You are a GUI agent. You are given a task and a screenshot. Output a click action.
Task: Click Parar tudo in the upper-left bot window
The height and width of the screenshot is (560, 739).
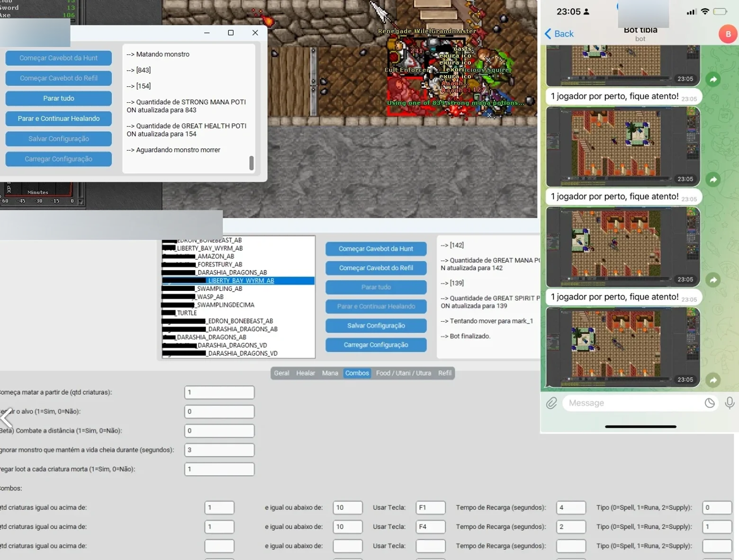pyautogui.click(x=59, y=99)
